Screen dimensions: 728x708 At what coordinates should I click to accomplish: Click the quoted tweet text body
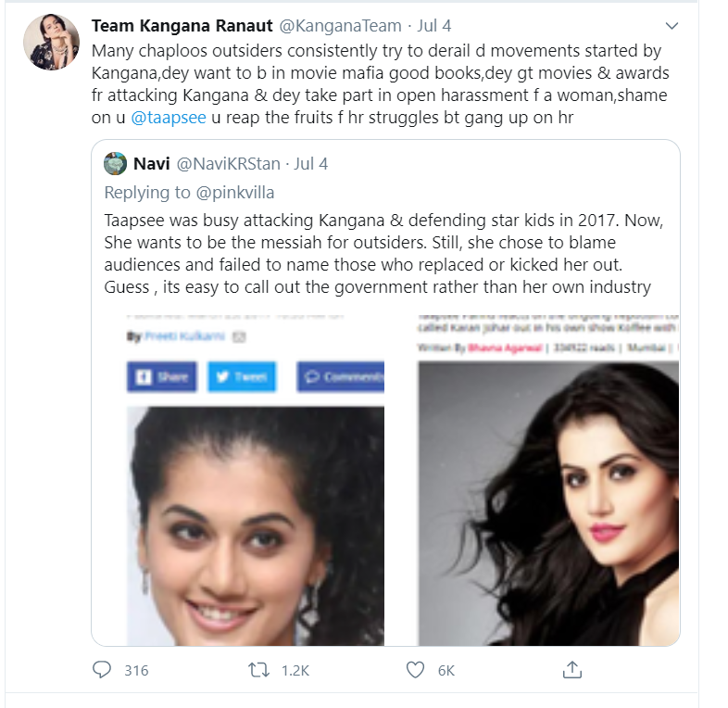(383, 253)
